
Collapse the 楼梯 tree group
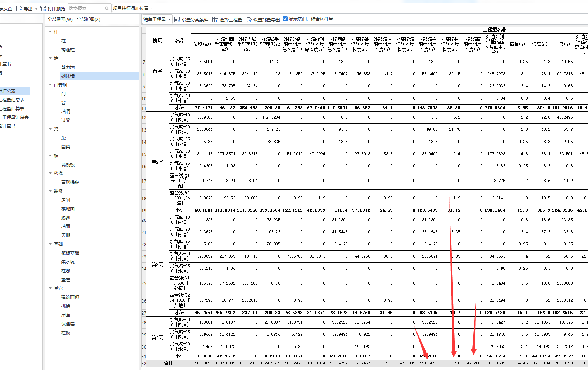51,173
